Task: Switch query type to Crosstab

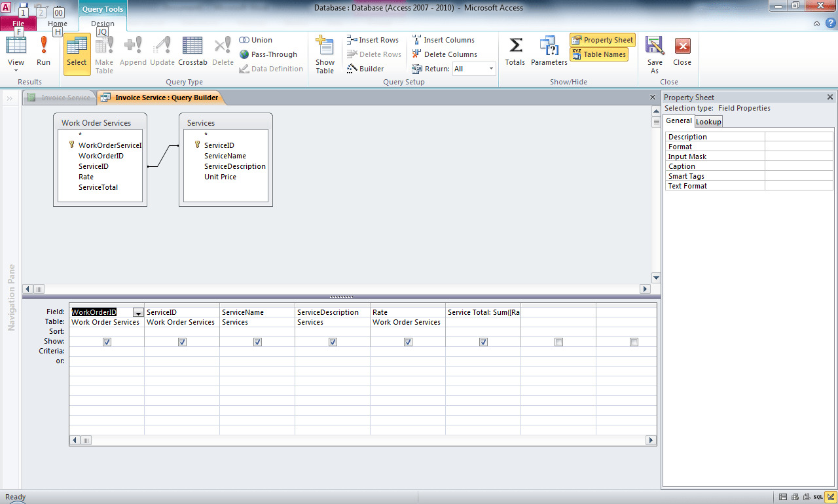Action: coord(192,52)
